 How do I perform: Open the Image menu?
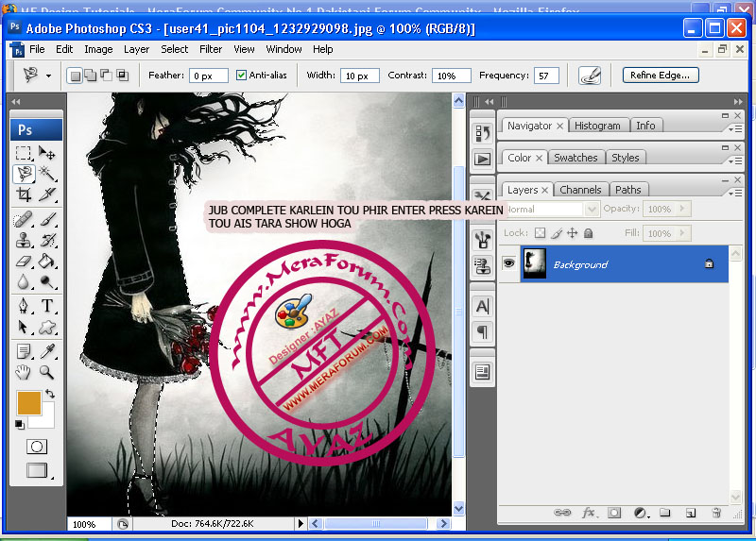coord(98,49)
